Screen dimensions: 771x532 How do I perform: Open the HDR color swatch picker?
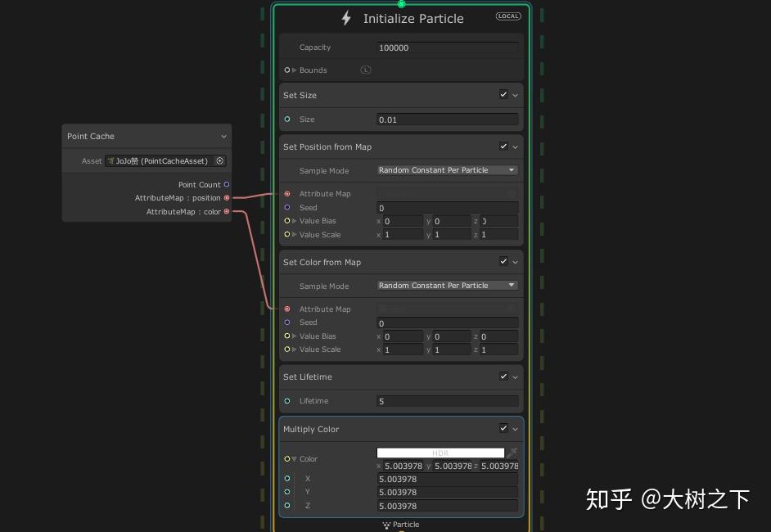coord(440,452)
